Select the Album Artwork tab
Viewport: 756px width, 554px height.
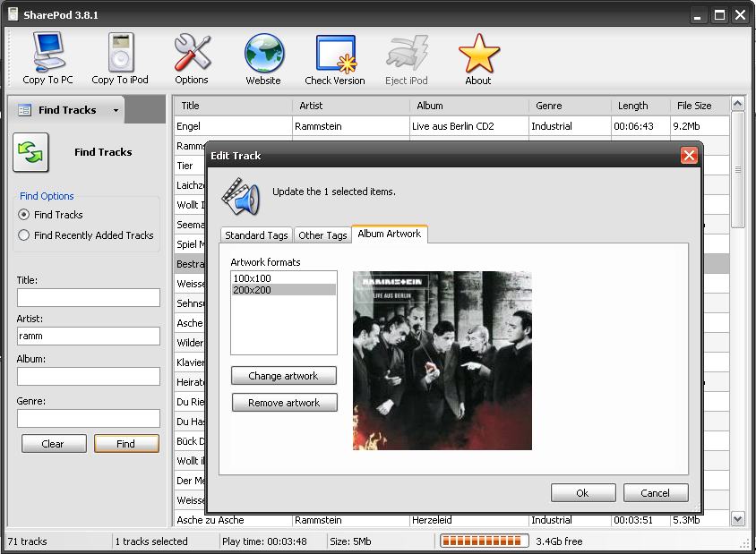pos(389,234)
